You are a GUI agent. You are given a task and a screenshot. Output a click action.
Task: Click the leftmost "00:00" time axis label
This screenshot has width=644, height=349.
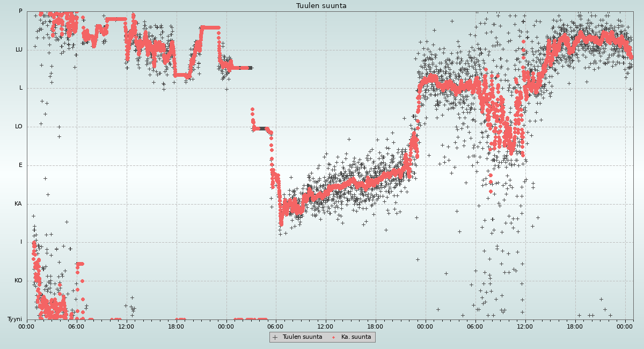pos(27,326)
